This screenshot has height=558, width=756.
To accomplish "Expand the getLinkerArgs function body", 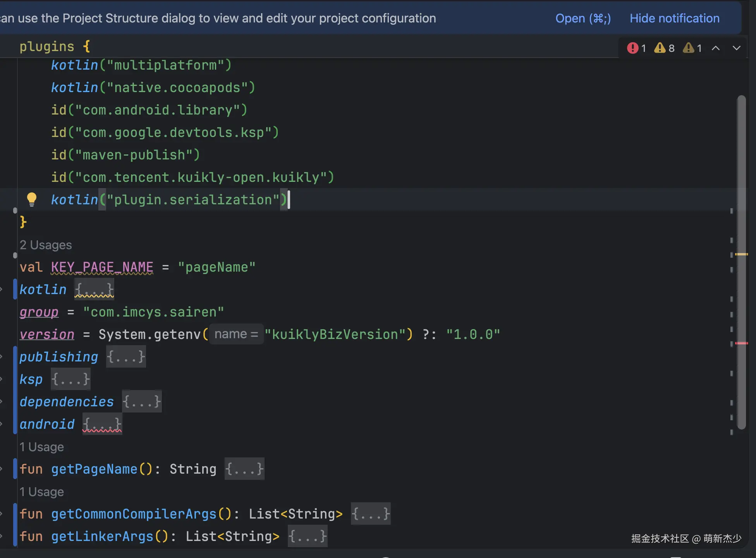I will click(308, 536).
